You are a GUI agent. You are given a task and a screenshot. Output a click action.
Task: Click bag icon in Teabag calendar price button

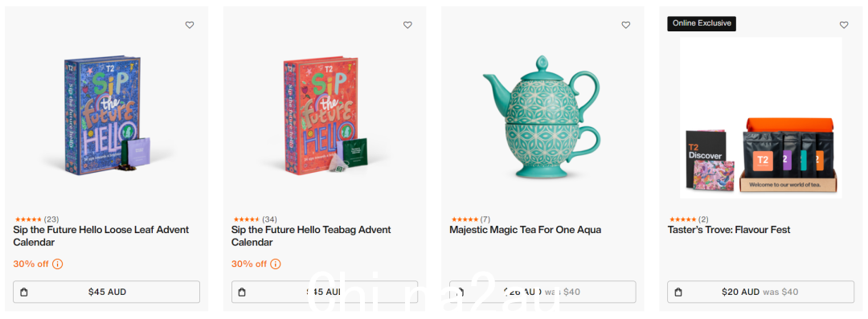click(x=242, y=292)
